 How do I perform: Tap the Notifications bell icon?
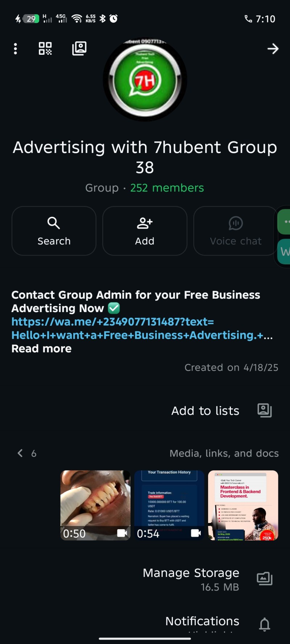(x=265, y=624)
